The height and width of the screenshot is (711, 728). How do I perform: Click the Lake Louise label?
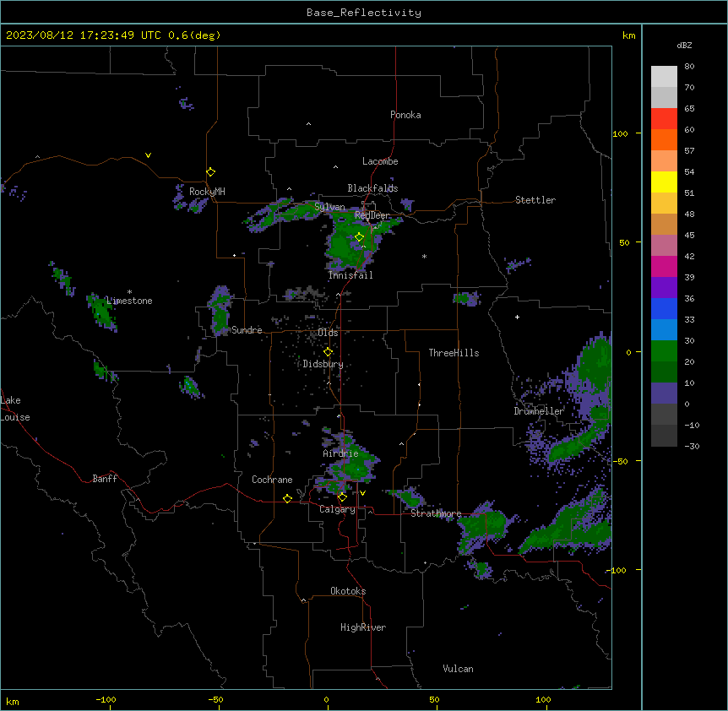[x=15, y=409]
